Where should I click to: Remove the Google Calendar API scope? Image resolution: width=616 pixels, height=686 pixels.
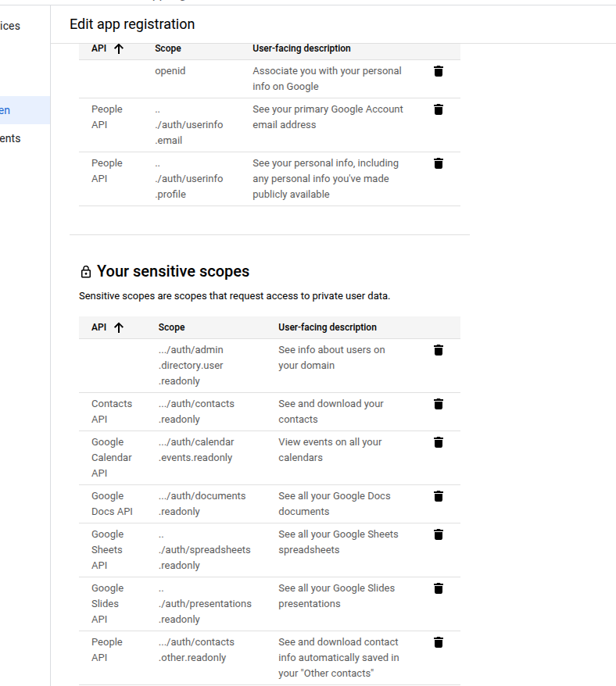(x=439, y=442)
